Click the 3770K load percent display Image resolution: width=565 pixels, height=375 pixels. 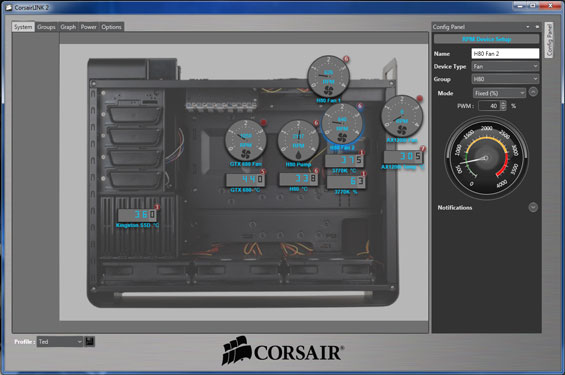tap(346, 182)
